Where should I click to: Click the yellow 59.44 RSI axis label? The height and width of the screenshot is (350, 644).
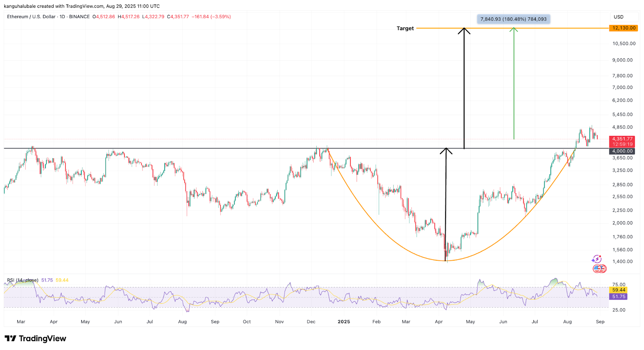[x=619, y=290]
